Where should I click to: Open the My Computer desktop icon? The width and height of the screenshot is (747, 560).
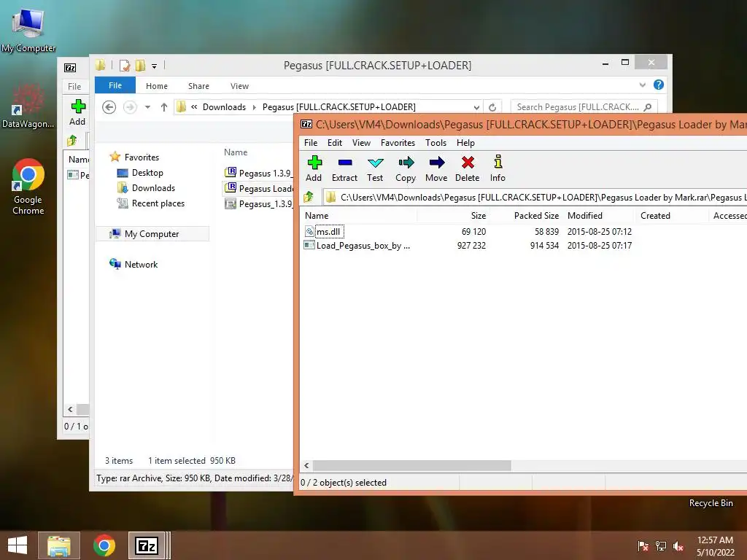(x=28, y=29)
